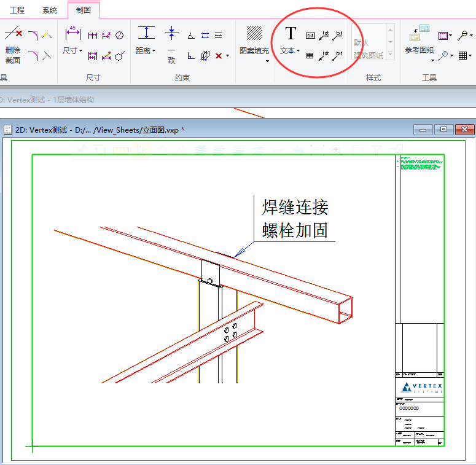Click the style gallery scroll-up arrow
The width and height of the screenshot is (476, 465).
pyautogui.click(x=391, y=30)
